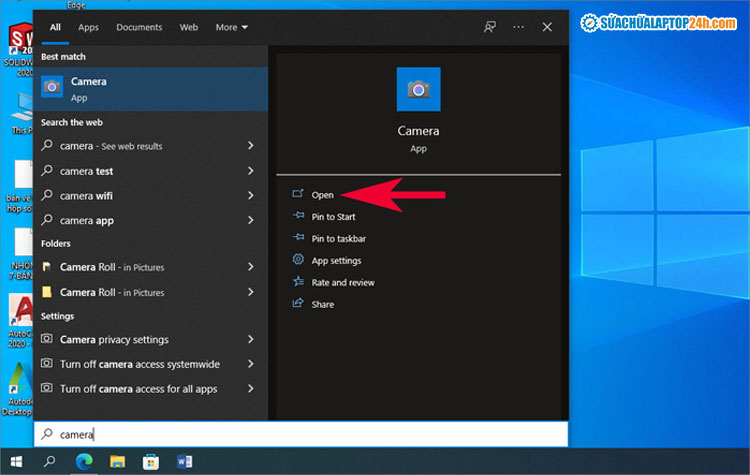The width and height of the screenshot is (750, 475).
Task: Expand arrow for Camera privacy settings
Action: 250,340
